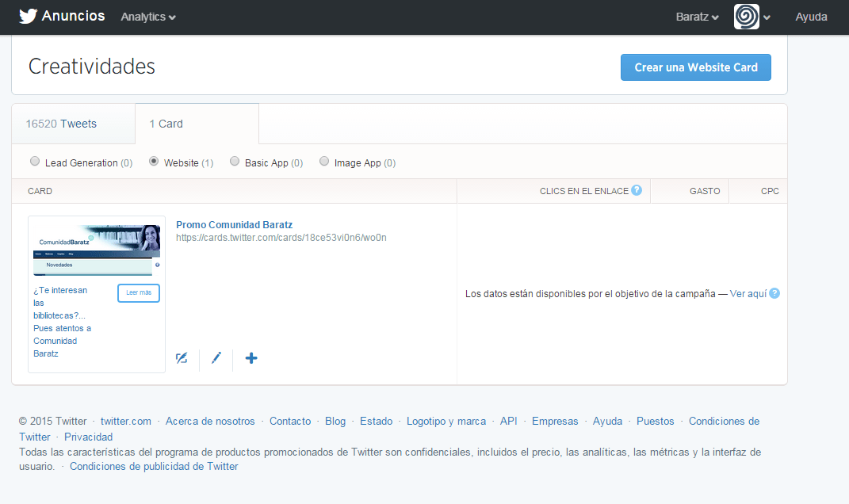Click the Twitter bird logo
Viewport: 849px width, 504px height.
coord(28,16)
